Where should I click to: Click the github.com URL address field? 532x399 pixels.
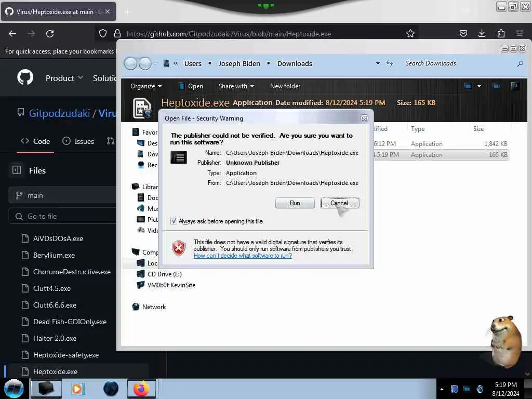click(229, 34)
